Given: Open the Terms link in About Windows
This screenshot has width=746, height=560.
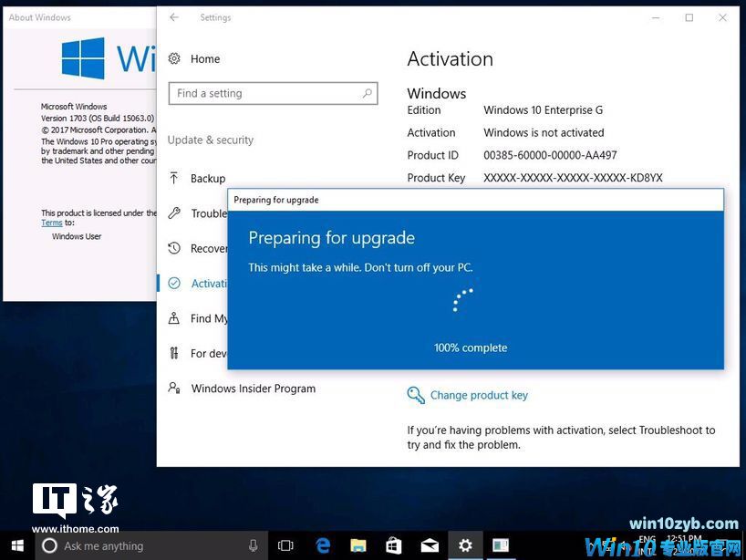Looking at the screenshot, I should click(52, 223).
